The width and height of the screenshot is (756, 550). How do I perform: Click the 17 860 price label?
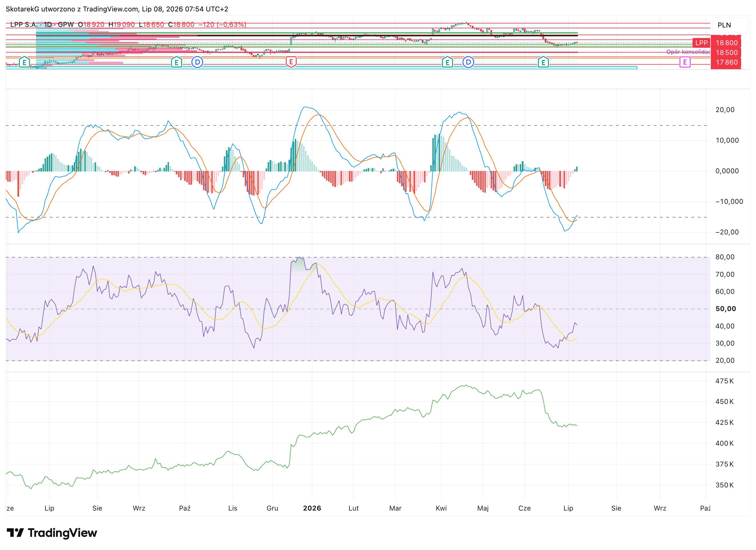[x=726, y=62]
